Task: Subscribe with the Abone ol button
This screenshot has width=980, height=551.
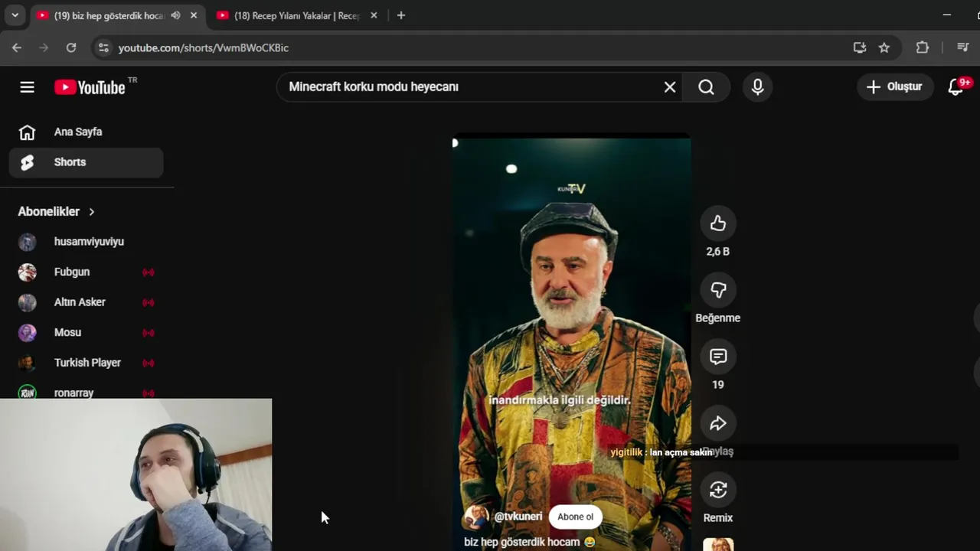Action: click(575, 517)
